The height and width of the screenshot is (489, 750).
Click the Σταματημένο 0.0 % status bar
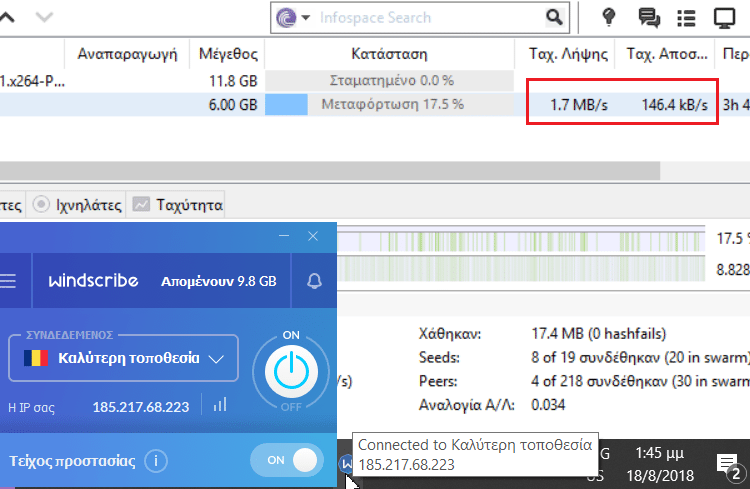click(x=389, y=80)
